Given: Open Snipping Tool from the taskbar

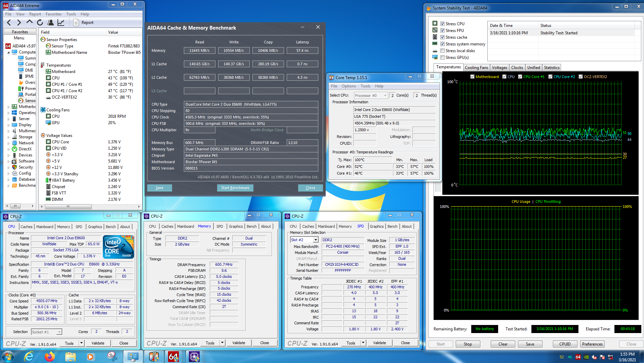Looking at the screenshot, I should pos(112,357).
